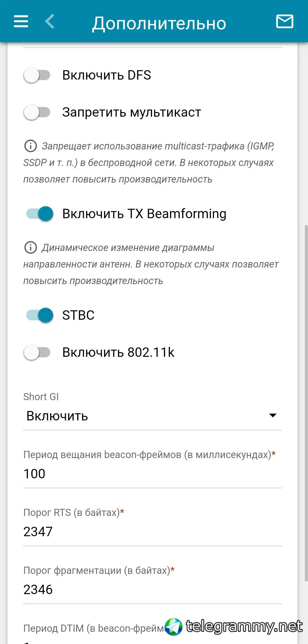Tap the info icon for beamforming description
This screenshot has height=644, width=308.
pos(31,248)
